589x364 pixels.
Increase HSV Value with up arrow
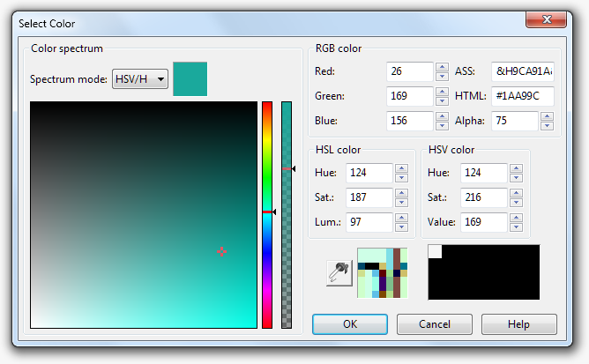point(516,218)
